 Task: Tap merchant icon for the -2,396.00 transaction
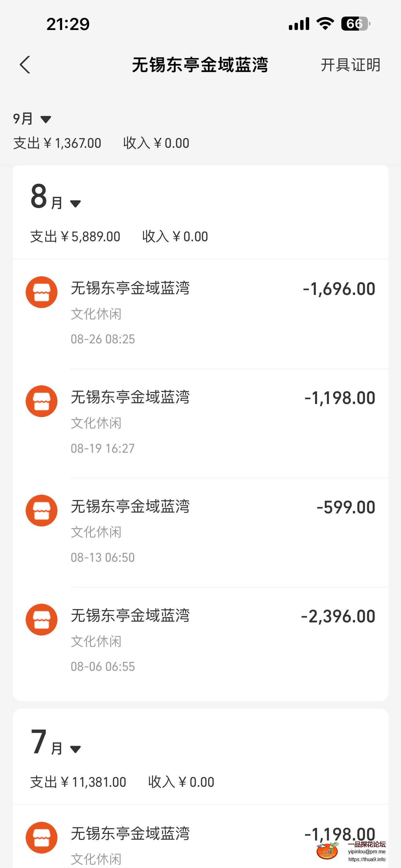click(x=42, y=620)
